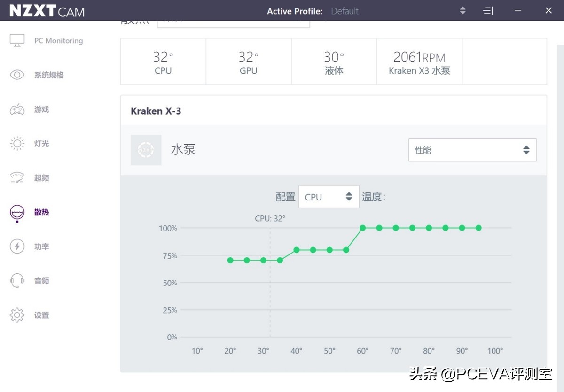Click the PC Monitoring monitor icon
The height and width of the screenshot is (392, 564).
pos(17,40)
